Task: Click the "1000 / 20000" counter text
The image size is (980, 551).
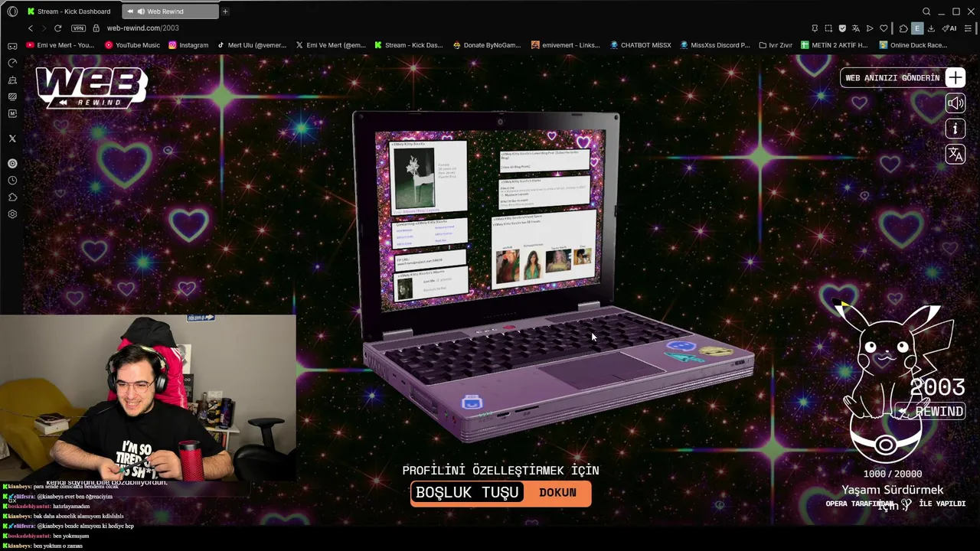Action: pos(893,474)
